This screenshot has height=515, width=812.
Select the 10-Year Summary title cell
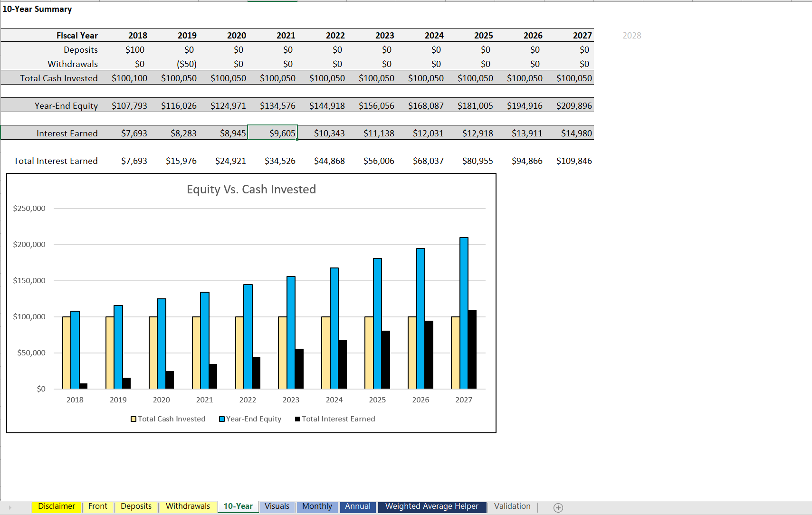click(x=37, y=9)
